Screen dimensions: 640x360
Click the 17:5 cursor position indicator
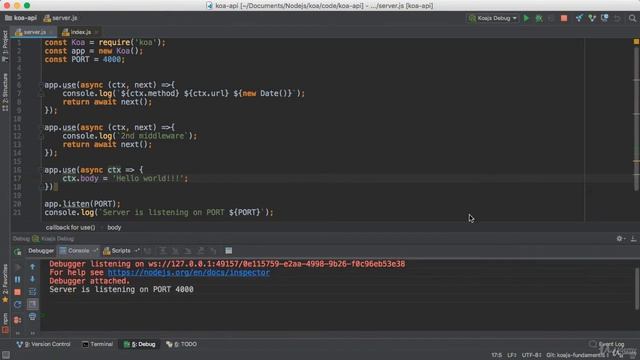pyautogui.click(x=496, y=355)
